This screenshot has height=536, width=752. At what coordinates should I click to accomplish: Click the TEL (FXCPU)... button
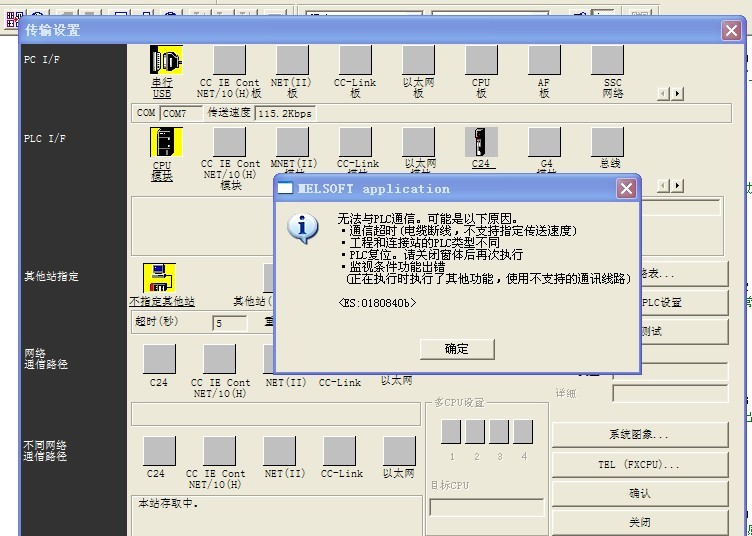click(x=639, y=464)
